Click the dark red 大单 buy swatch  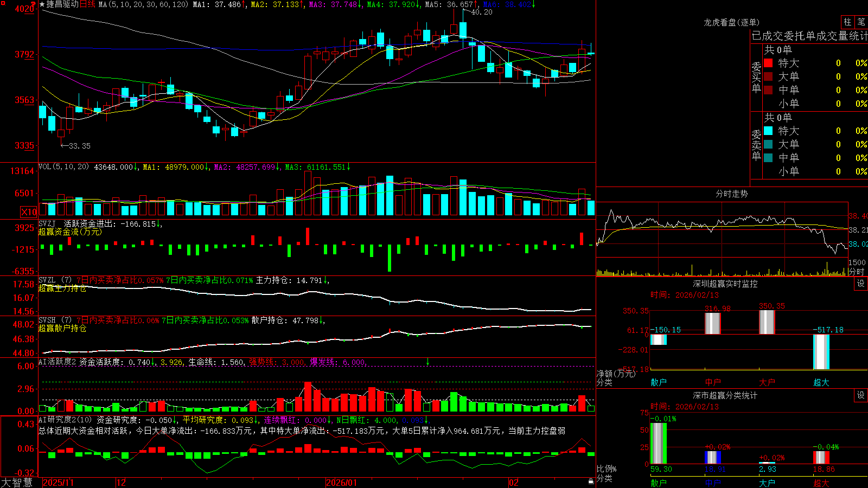[768, 76]
